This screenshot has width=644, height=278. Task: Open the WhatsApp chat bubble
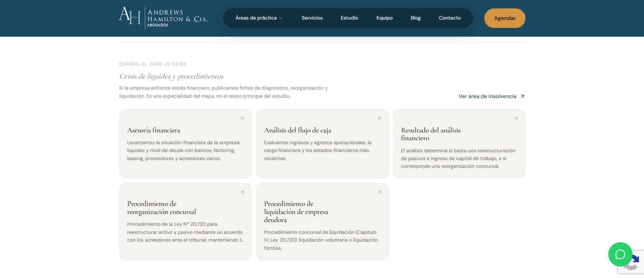(620, 254)
